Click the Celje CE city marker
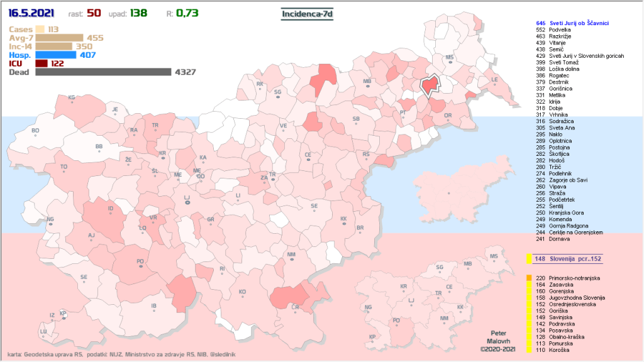Image resolution: width=644 pixels, height=362 pixels. (308, 158)
